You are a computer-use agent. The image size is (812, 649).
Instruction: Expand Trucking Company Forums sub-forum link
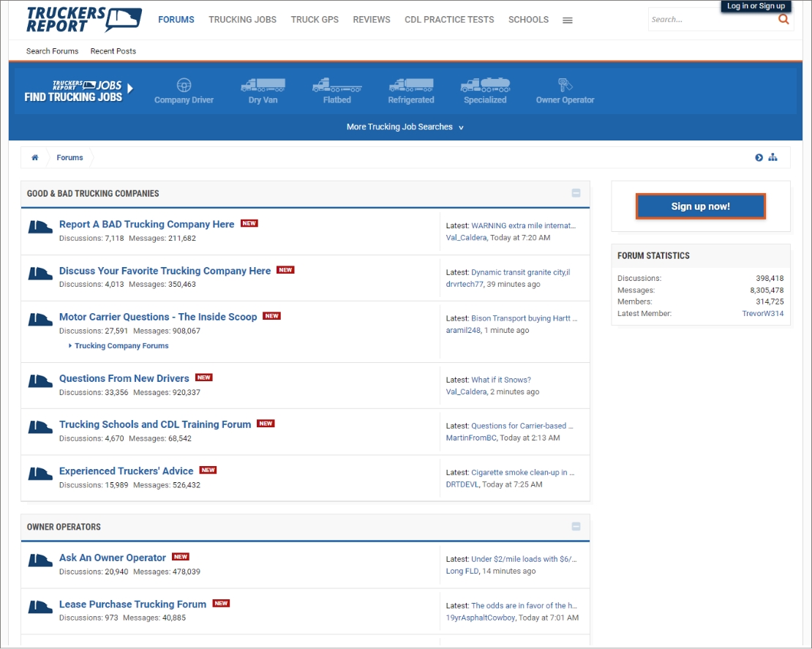click(121, 345)
